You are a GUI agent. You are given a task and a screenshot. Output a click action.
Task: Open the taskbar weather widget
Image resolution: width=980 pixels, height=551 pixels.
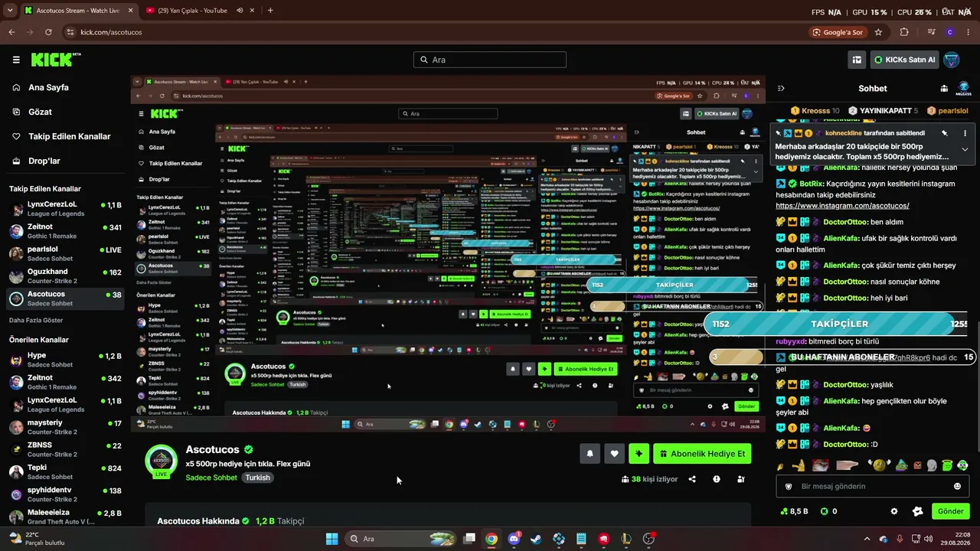coord(37,539)
